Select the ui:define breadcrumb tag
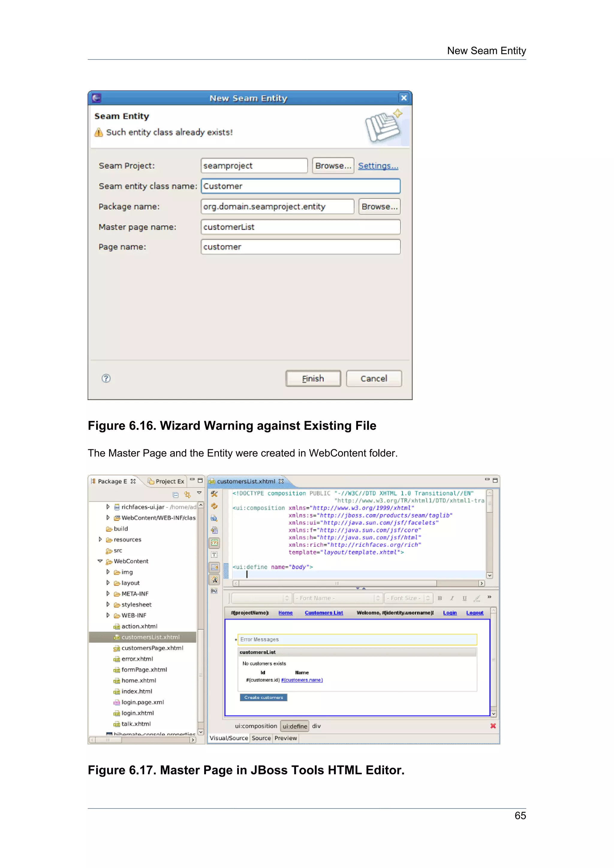 coord(295,726)
